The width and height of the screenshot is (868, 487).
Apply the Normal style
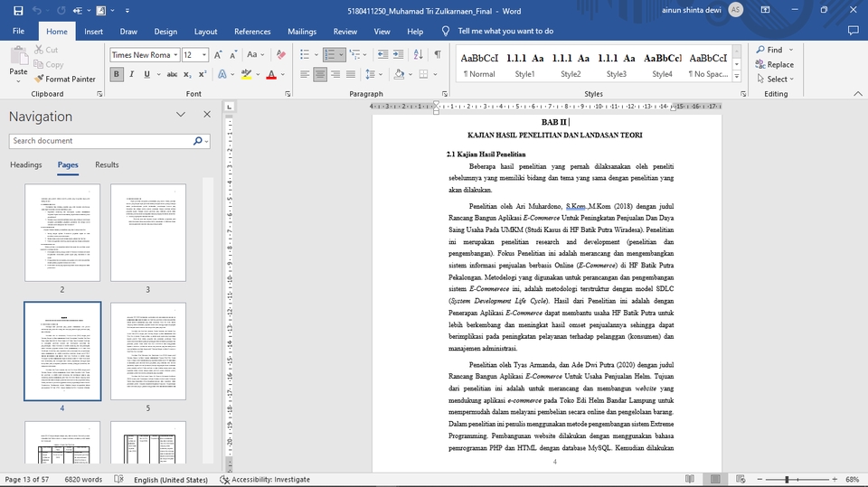479,64
